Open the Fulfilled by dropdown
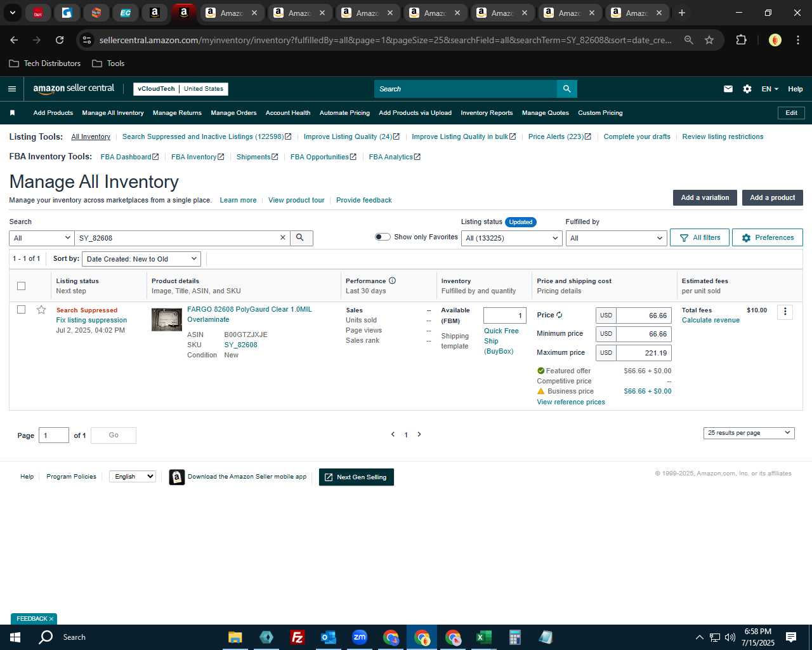This screenshot has height=650, width=812. (616, 238)
